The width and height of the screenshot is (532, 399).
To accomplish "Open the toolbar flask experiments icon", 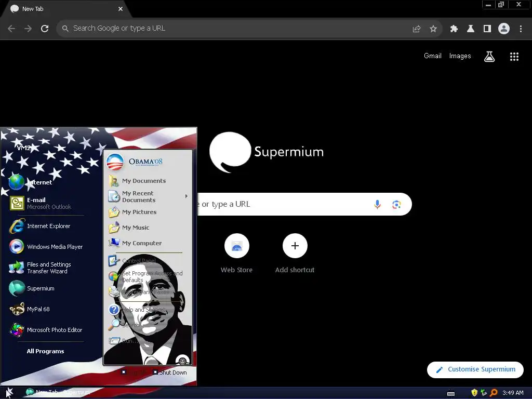I will click(471, 29).
